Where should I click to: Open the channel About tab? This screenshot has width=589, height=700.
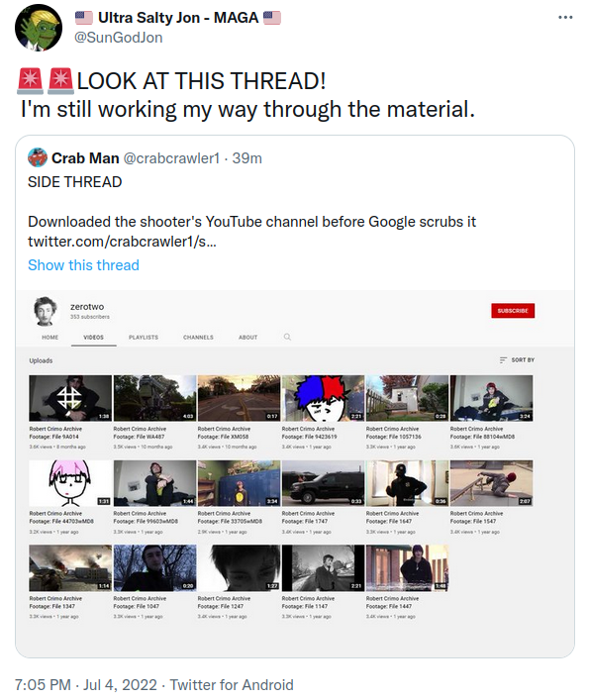[x=248, y=338]
